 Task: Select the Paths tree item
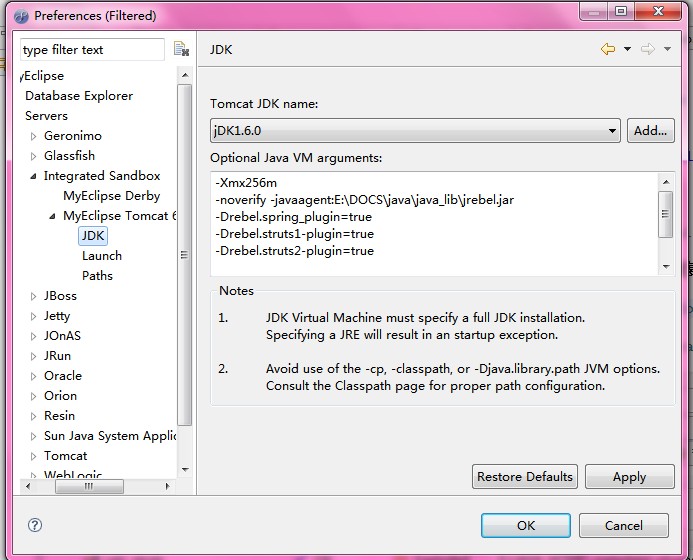point(97,276)
